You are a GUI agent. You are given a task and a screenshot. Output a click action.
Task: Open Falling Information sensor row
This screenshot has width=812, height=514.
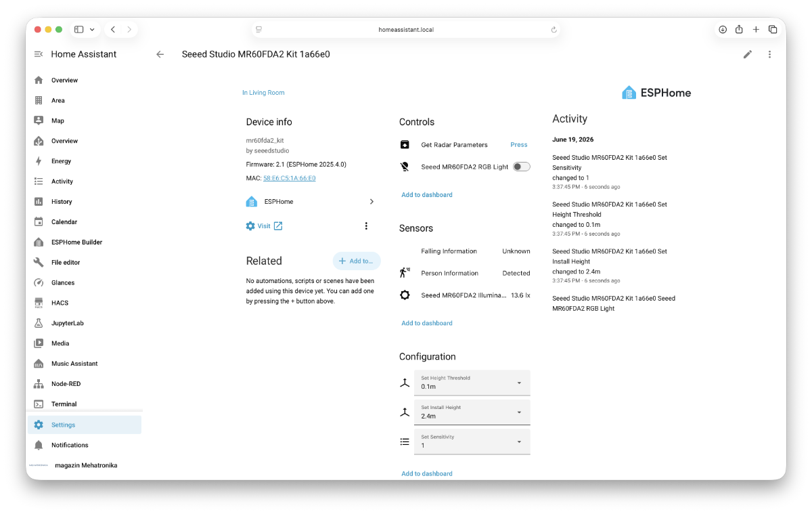pos(465,251)
